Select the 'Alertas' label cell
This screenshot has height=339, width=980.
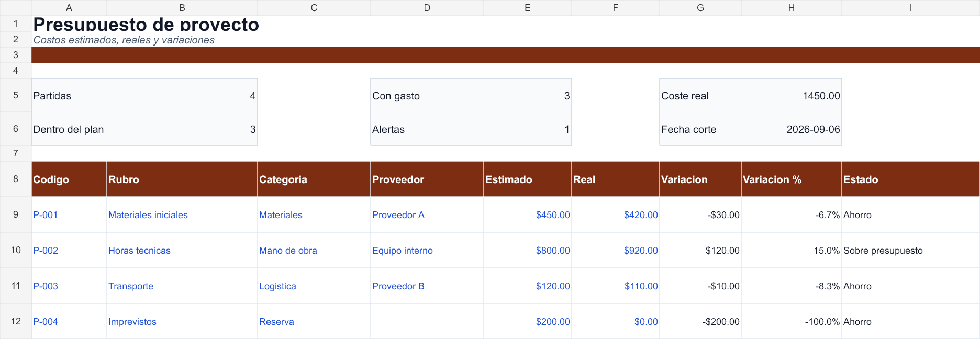click(427, 129)
